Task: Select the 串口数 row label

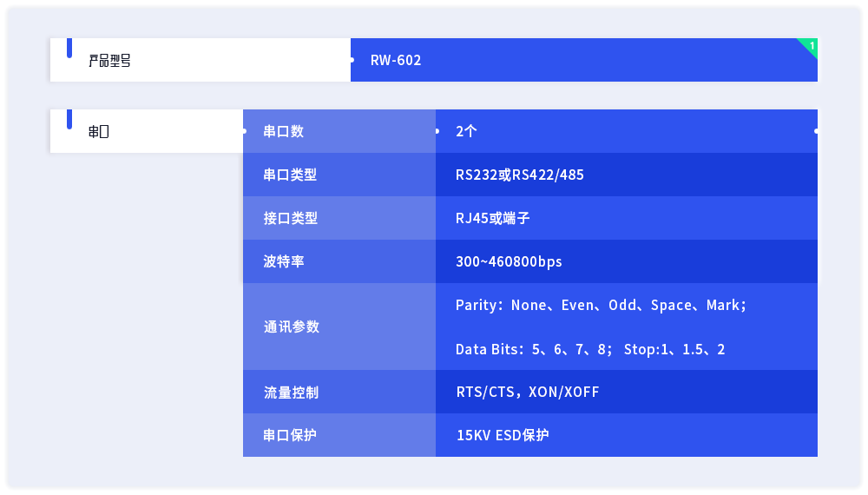Action: (x=284, y=131)
